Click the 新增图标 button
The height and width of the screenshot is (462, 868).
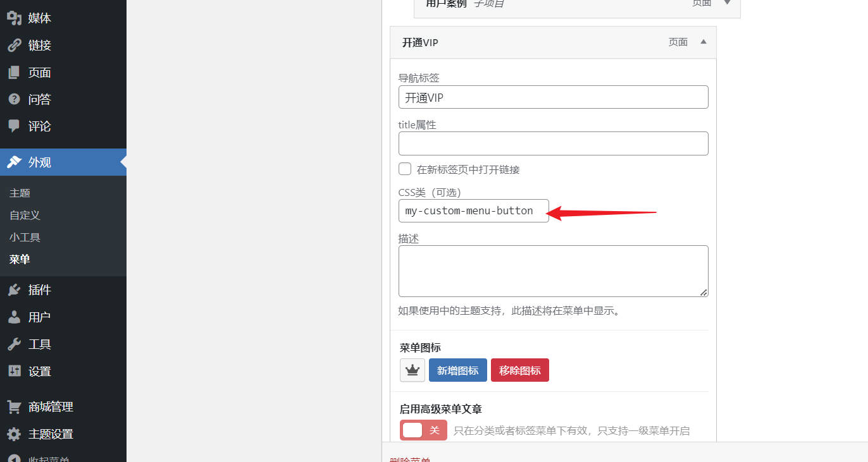(457, 370)
